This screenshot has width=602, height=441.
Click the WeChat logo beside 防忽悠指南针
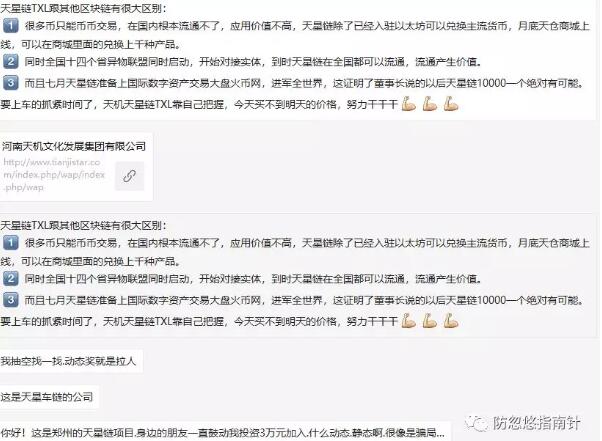coord(476,423)
